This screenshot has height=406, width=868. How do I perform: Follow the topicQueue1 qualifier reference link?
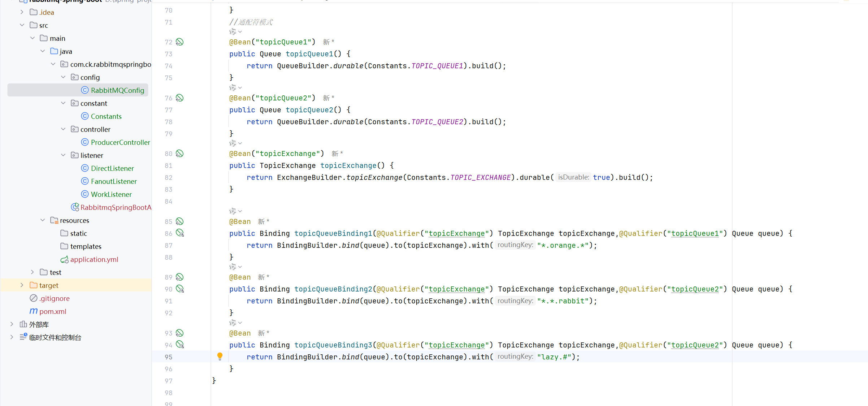(695, 234)
